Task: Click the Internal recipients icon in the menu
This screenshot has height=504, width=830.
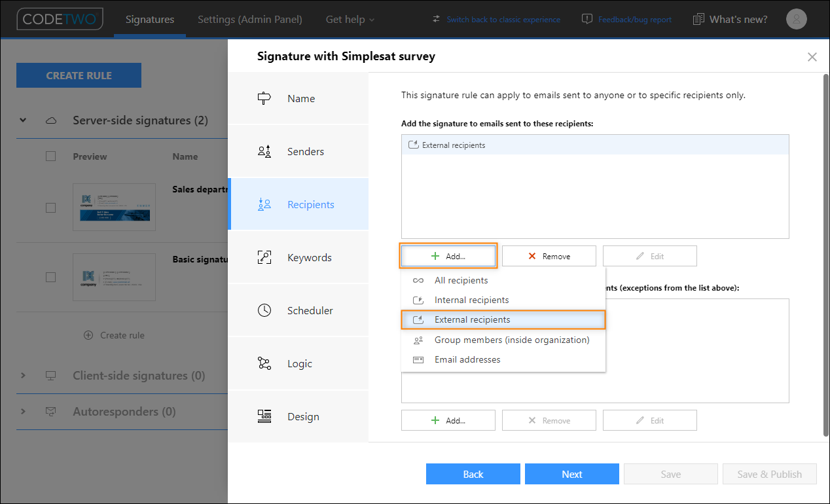Action: (x=418, y=300)
